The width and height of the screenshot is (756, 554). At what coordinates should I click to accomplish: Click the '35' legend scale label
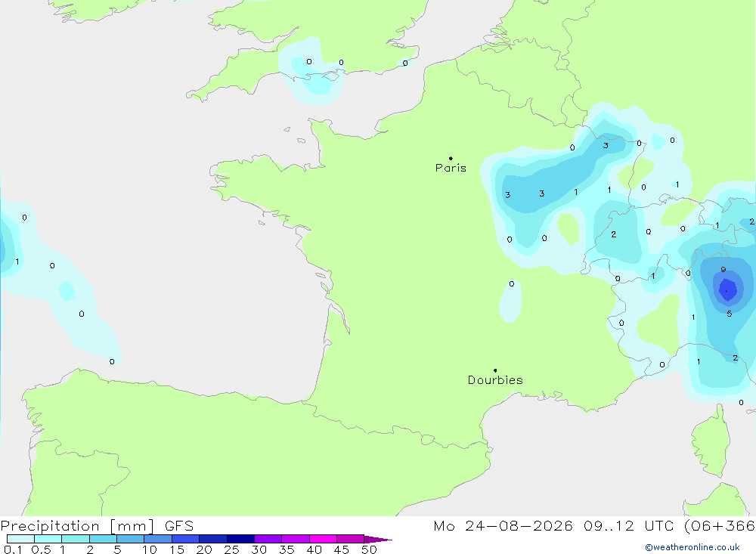tap(287, 549)
